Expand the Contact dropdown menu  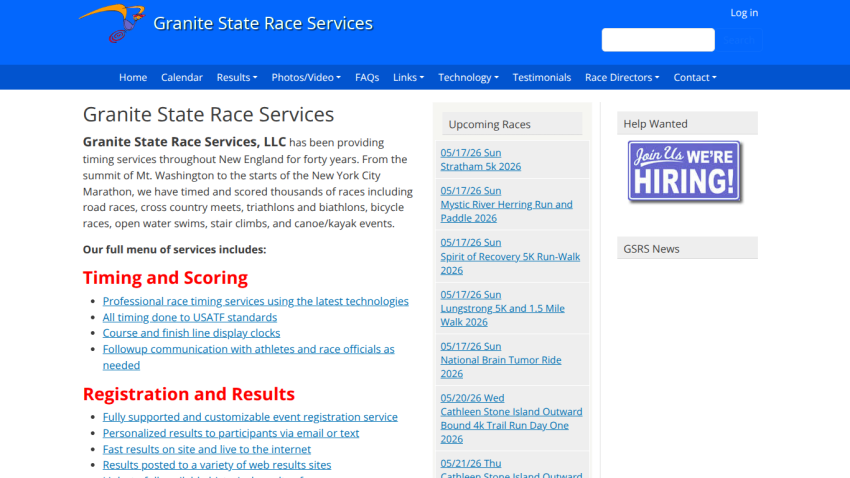[x=695, y=77]
